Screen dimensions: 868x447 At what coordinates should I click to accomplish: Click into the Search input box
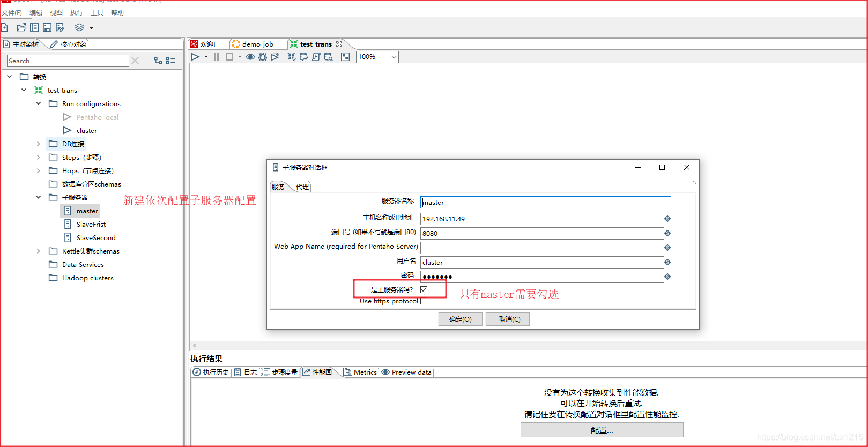(68, 61)
